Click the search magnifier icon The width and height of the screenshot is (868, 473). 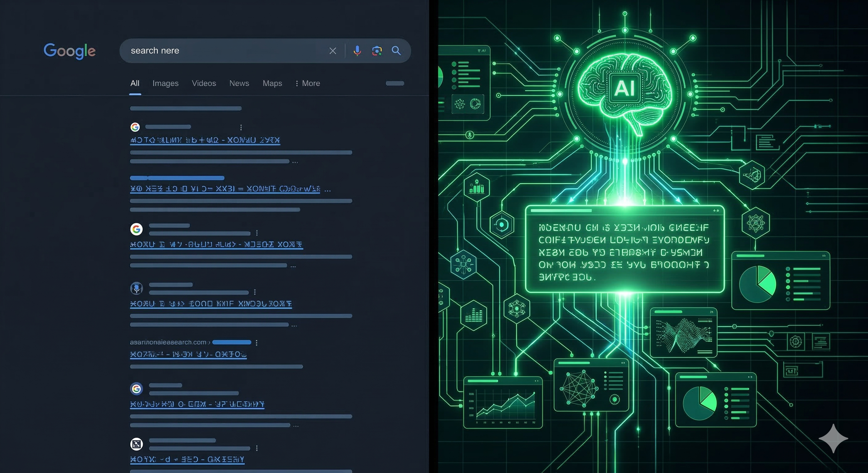(396, 51)
